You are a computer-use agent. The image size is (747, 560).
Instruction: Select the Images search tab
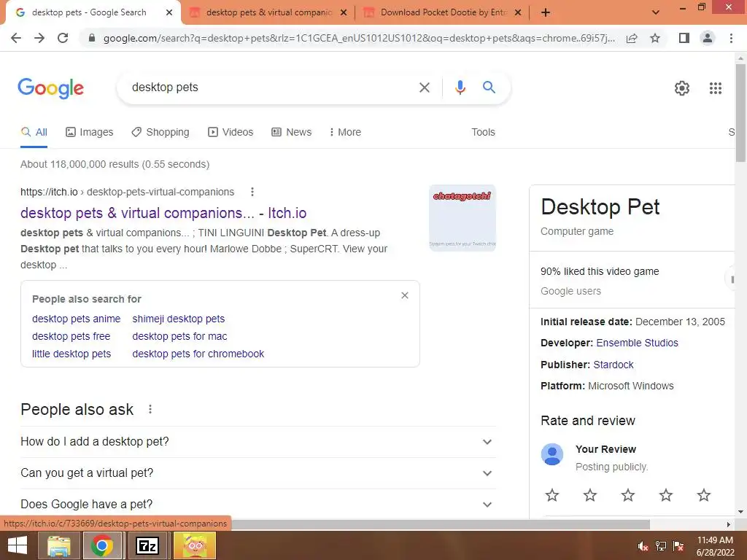pyautogui.click(x=90, y=132)
